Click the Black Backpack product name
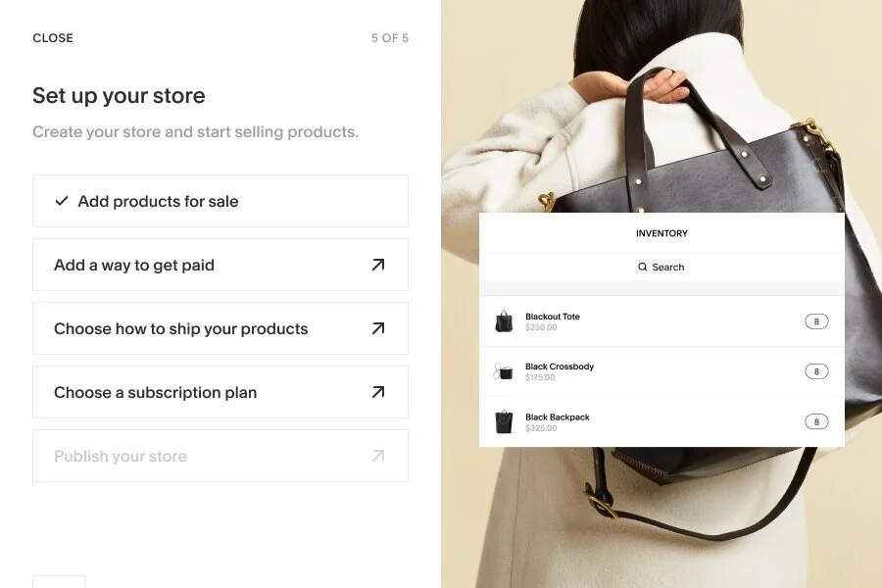 (558, 416)
